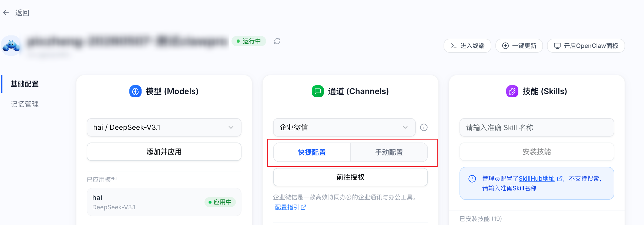Click the notice icon in SkillHub alert
Viewport: 644px width, 225px height.
472,179
